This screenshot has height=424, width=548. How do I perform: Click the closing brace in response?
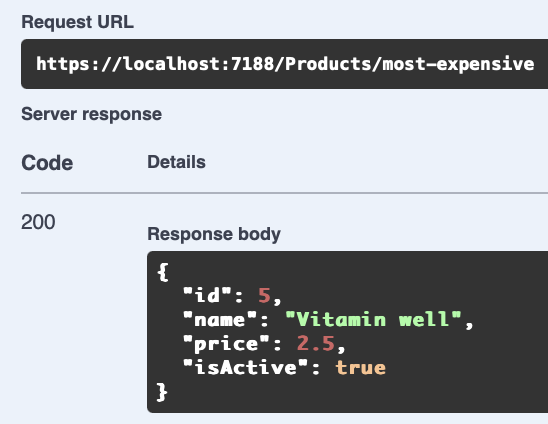click(x=162, y=392)
